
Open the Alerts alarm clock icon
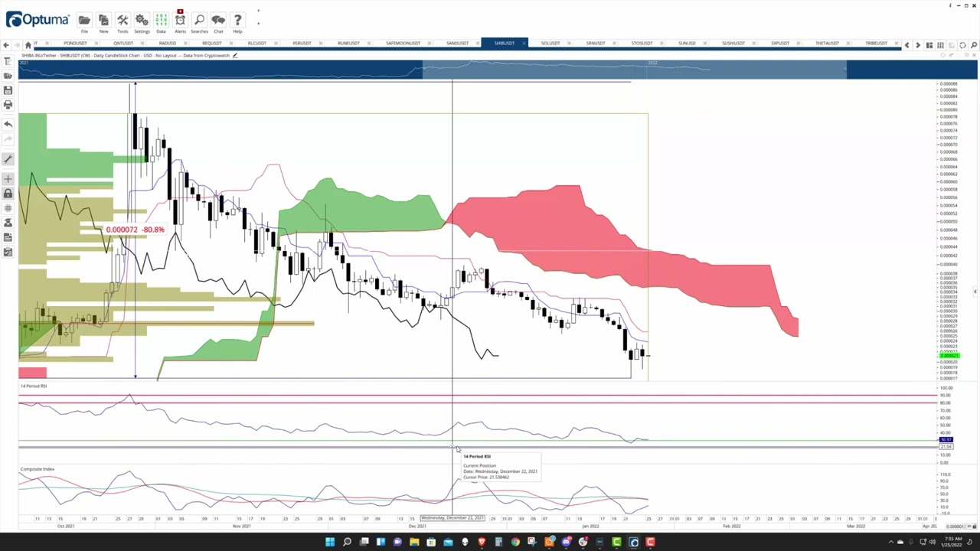pos(180,20)
